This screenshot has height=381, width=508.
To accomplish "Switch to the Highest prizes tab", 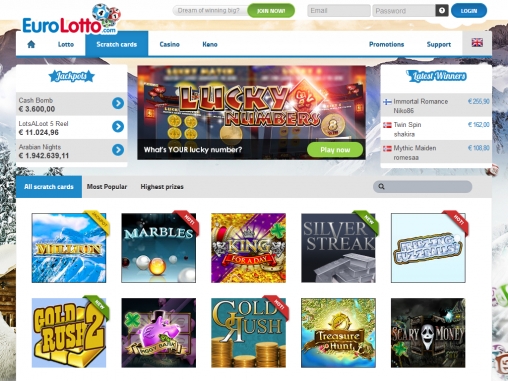I will point(162,187).
